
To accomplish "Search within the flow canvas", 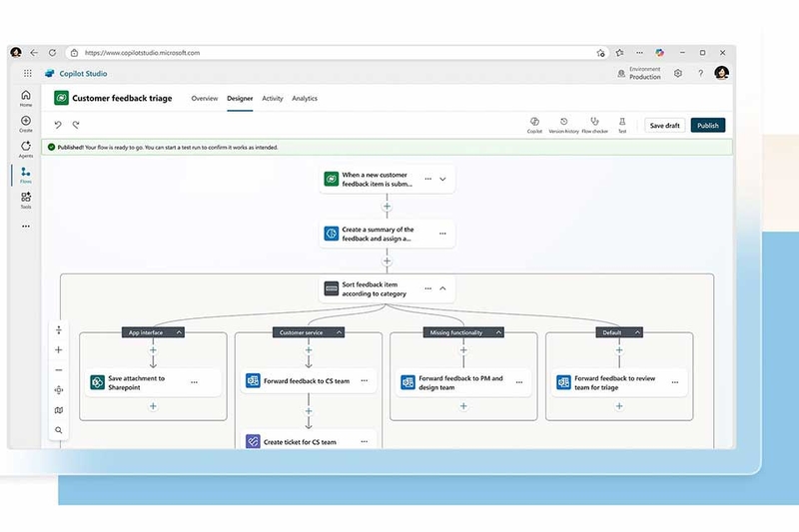I will 59,430.
